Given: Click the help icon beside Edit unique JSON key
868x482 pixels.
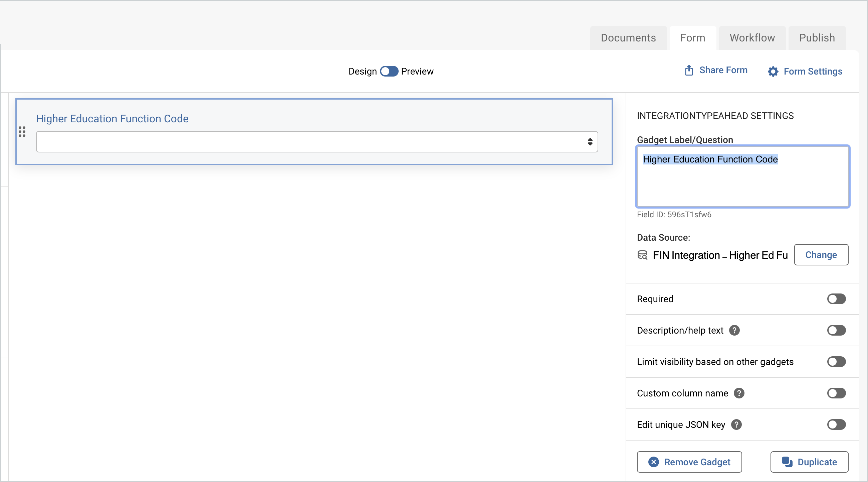Looking at the screenshot, I should (x=736, y=425).
